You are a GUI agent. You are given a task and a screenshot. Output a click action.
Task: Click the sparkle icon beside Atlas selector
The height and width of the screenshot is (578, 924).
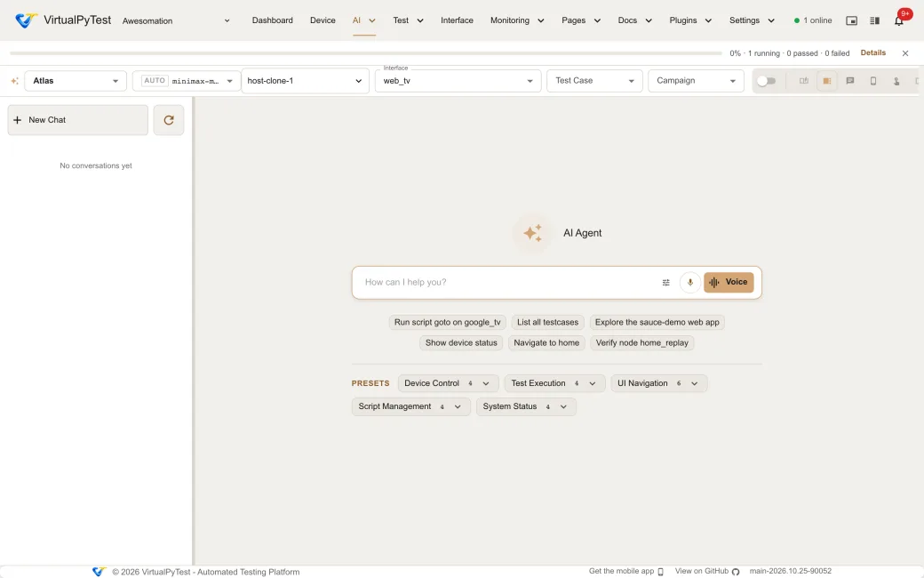coord(15,81)
